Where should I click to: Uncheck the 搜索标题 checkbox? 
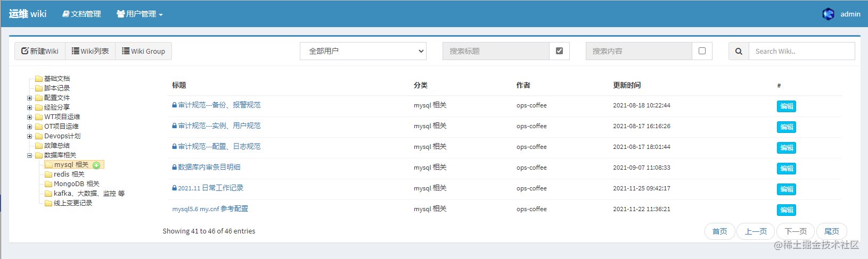point(559,51)
